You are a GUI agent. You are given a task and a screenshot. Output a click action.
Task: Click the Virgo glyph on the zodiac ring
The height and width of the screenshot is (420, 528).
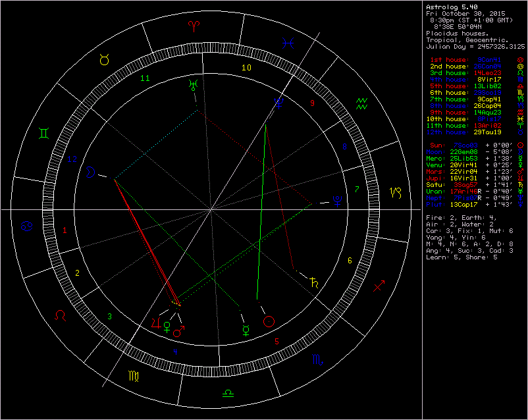tap(134, 376)
